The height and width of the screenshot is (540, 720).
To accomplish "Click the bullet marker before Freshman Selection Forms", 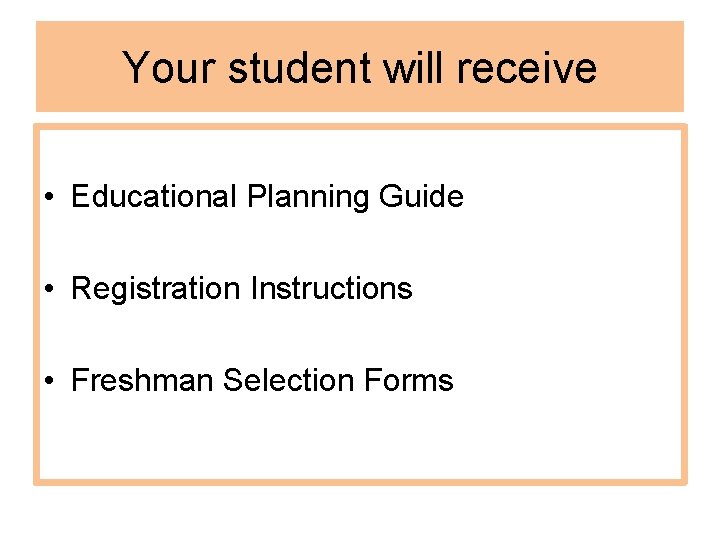I will 50,382.
